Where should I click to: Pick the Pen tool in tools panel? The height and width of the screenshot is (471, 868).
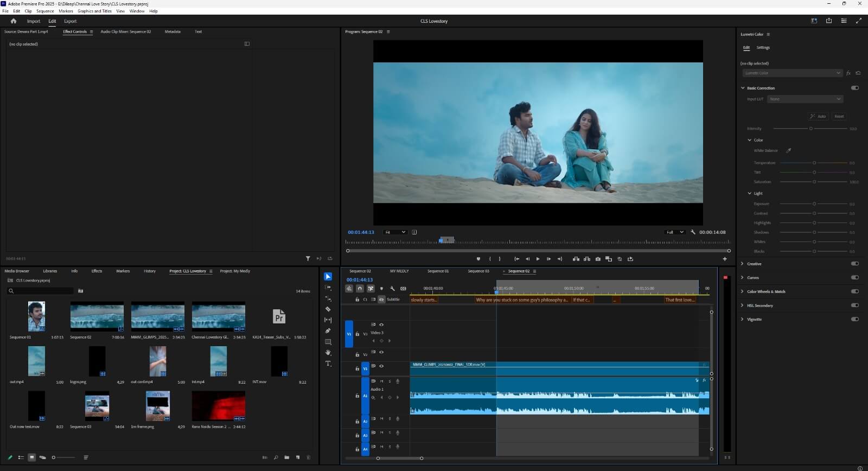click(x=328, y=331)
